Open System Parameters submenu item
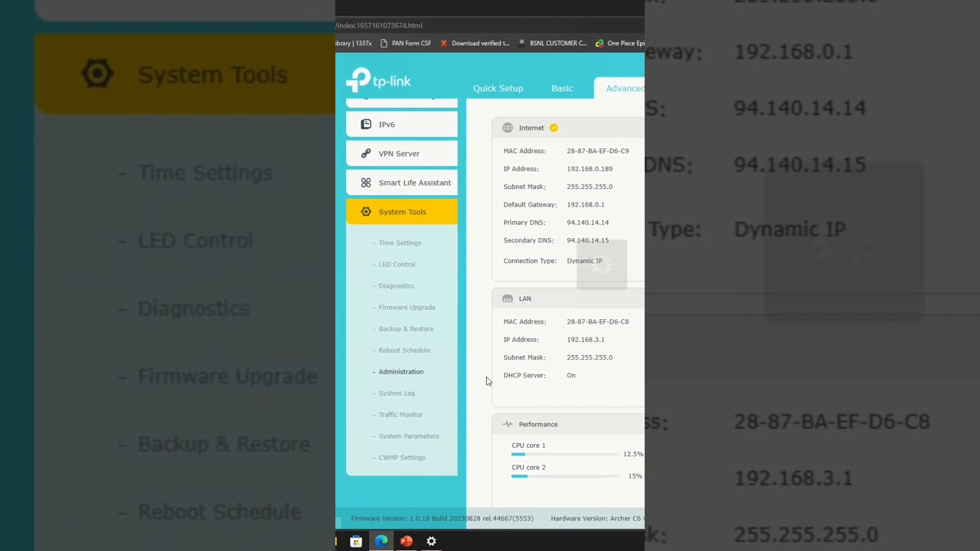The image size is (980, 551). (x=409, y=435)
